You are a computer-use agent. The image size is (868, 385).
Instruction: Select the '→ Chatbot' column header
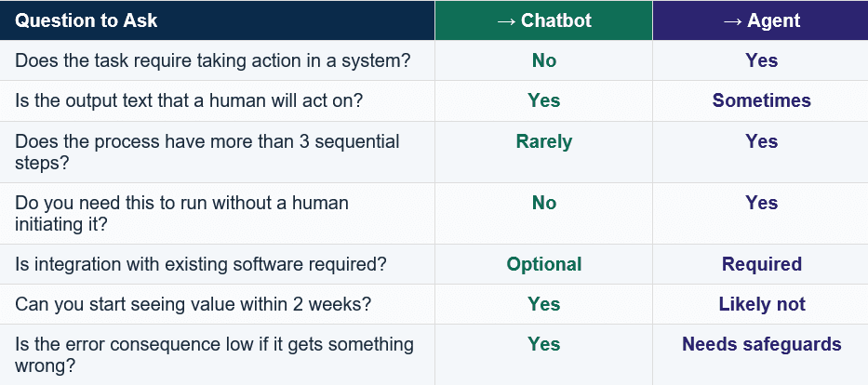tap(543, 20)
